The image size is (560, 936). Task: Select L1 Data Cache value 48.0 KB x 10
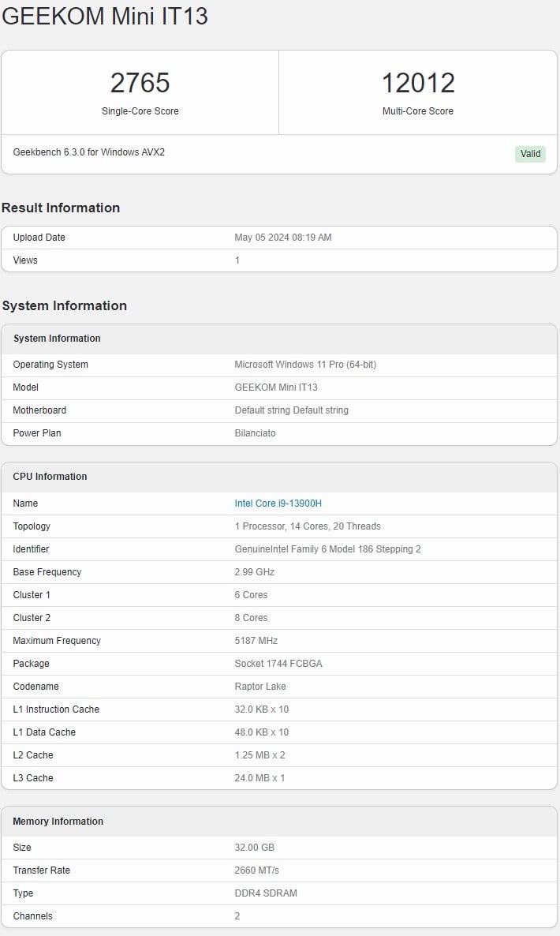coord(261,732)
